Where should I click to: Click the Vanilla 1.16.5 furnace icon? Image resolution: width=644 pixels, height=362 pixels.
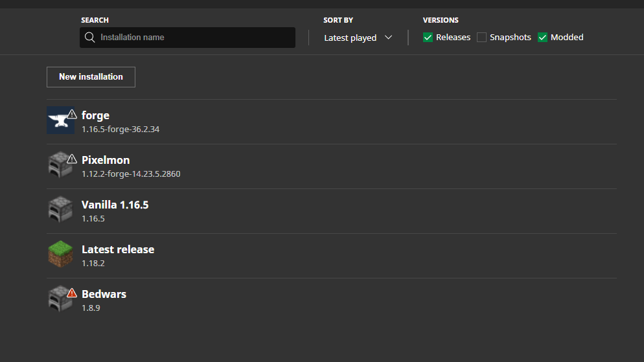[x=60, y=209]
